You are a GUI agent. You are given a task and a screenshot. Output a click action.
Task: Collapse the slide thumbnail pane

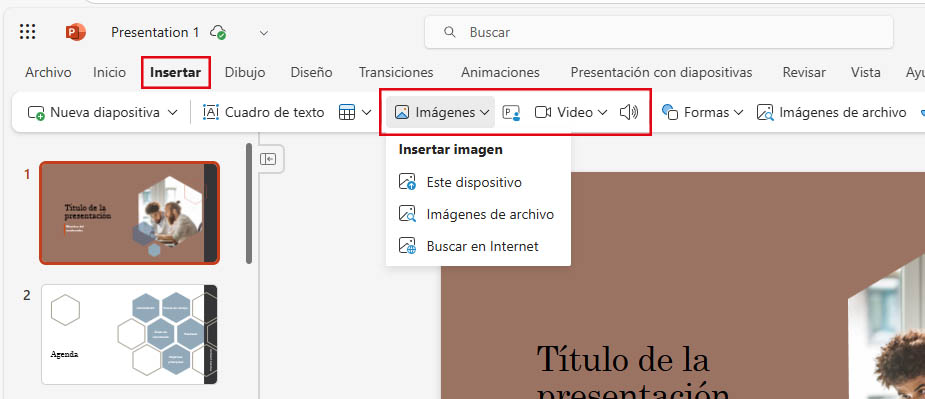pos(268,159)
